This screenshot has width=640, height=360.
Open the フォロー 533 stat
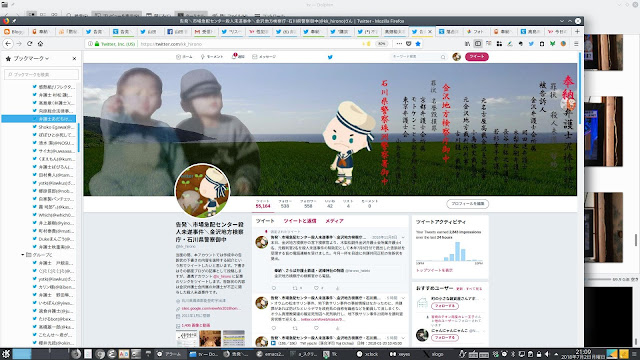click(x=284, y=204)
